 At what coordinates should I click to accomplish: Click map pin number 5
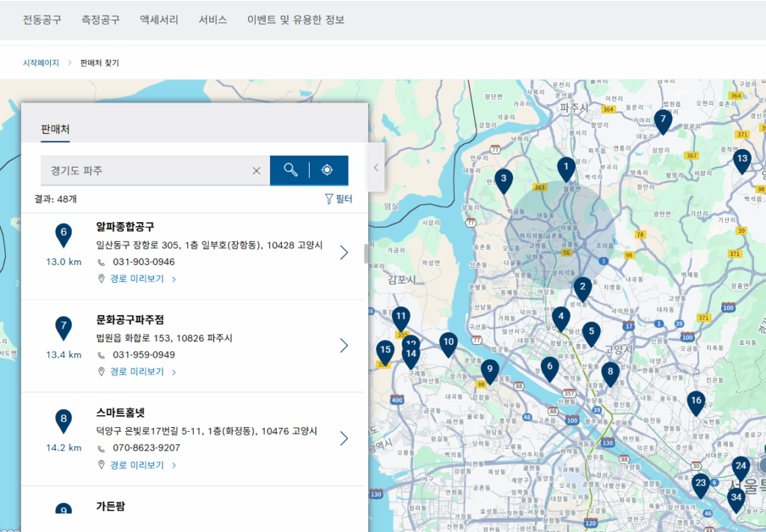[x=591, y=334]
